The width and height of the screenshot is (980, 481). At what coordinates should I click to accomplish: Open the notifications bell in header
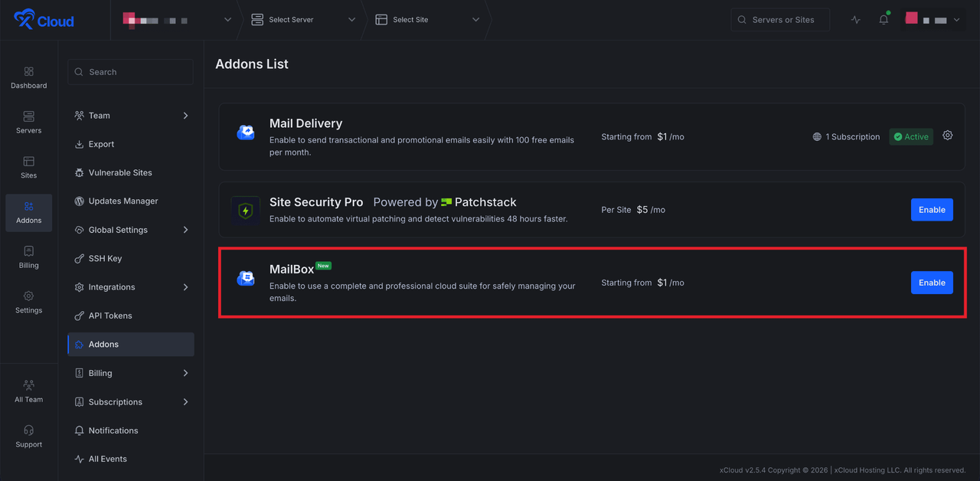click(x=884, y=20)
